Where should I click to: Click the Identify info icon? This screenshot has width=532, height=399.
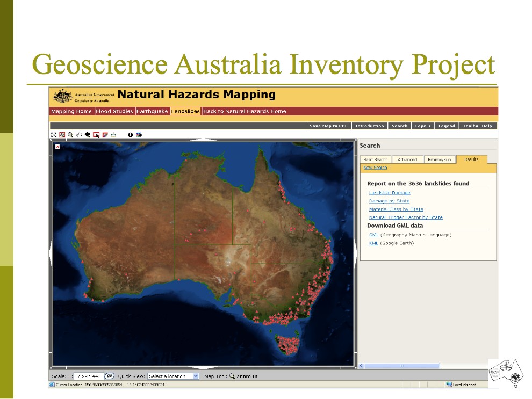coord(130,135)
